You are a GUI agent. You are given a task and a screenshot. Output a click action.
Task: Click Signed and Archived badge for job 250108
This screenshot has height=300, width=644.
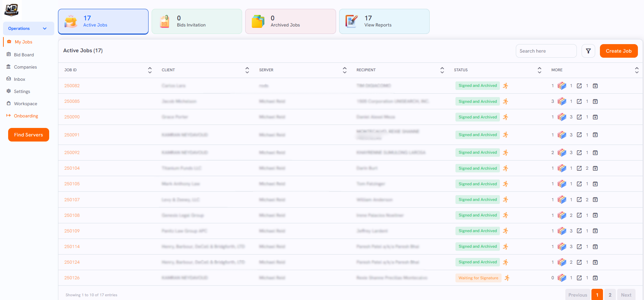[x=477, y=215]
